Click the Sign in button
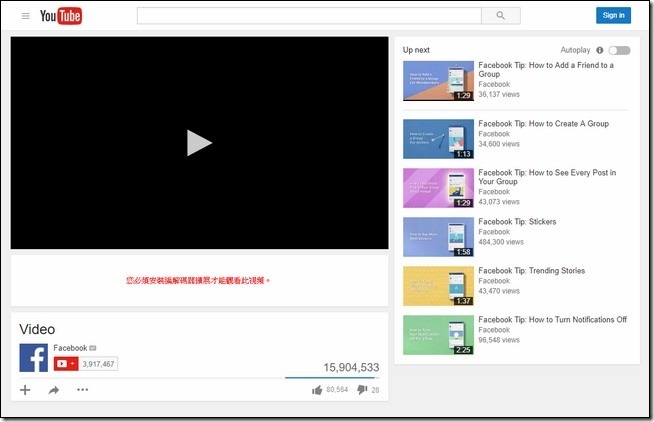The image size is (654, 422). tap(613, 15)
